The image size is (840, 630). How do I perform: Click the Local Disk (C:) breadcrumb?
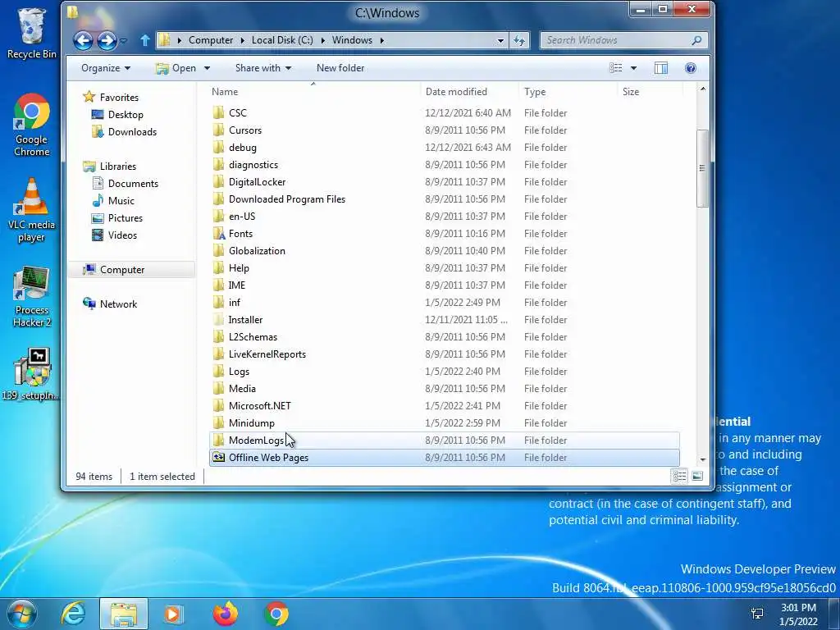tap(282, 40)
